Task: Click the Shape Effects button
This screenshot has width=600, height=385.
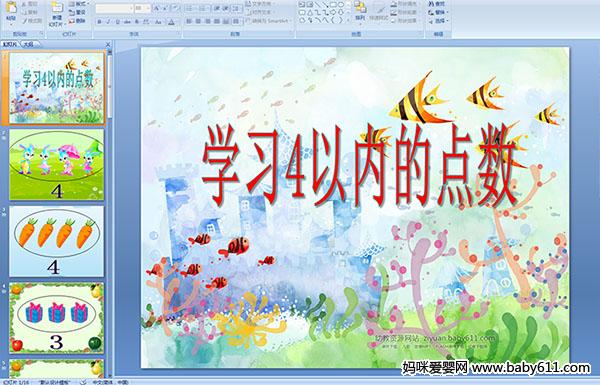Action: tap(406, 21)
